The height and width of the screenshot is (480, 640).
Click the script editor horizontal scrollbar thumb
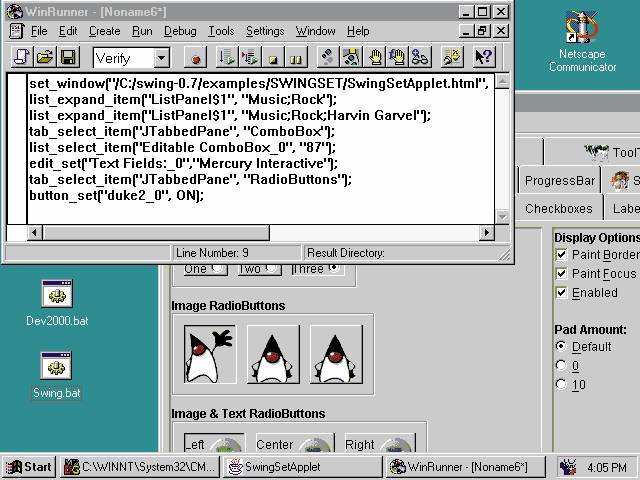[156, 233]
